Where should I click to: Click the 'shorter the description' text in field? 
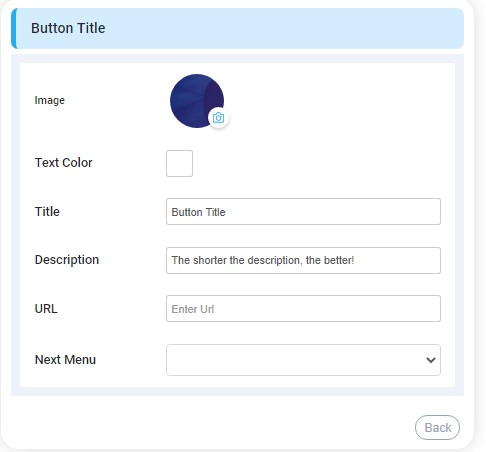click(247, 260)
